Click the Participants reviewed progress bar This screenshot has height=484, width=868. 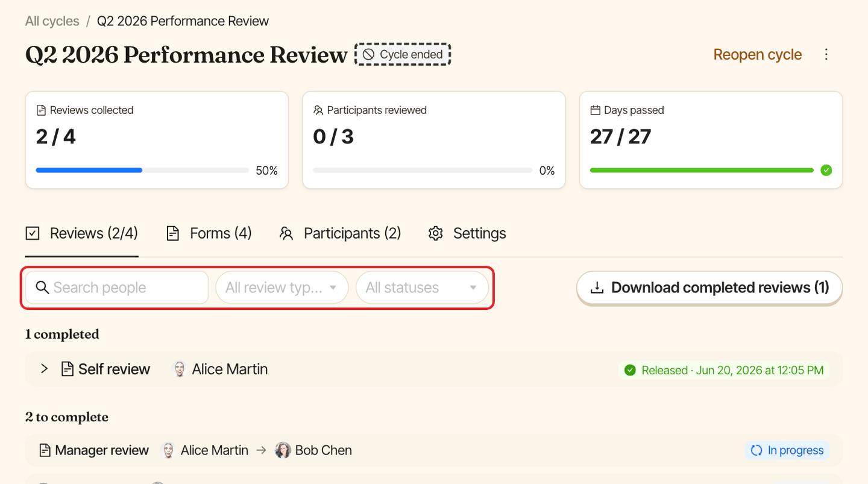423,171
